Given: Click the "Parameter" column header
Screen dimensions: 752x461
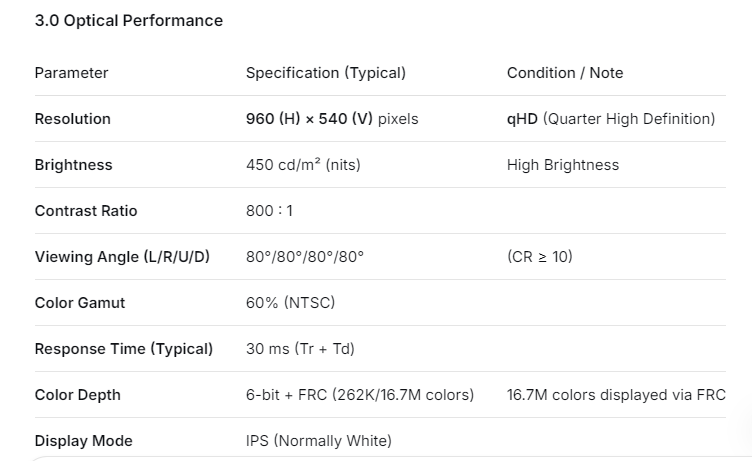Looking at the screenshot, I should tap(71, 73).
